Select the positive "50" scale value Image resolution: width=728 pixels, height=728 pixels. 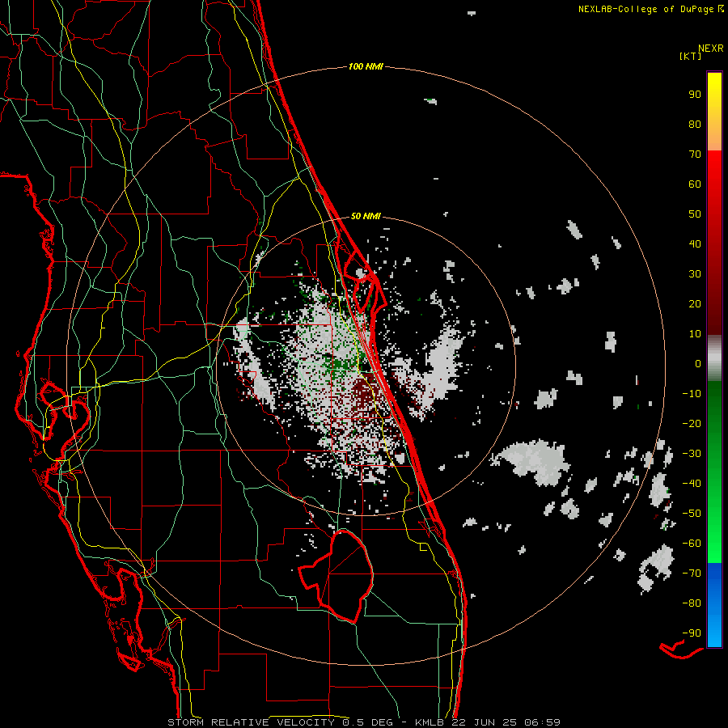[695, 214]
